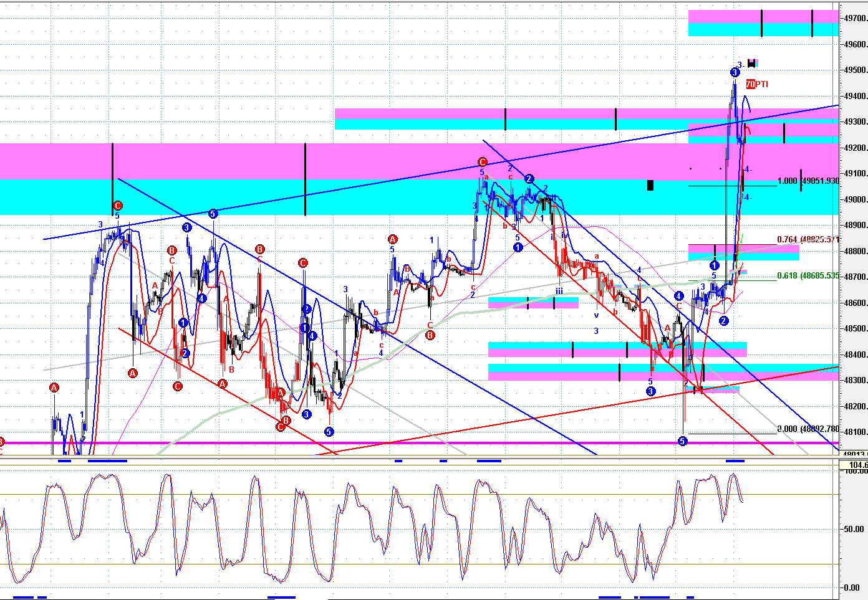Click the 48900 price axis label
Screen dimensions: 868x600
tap(855, 226)
